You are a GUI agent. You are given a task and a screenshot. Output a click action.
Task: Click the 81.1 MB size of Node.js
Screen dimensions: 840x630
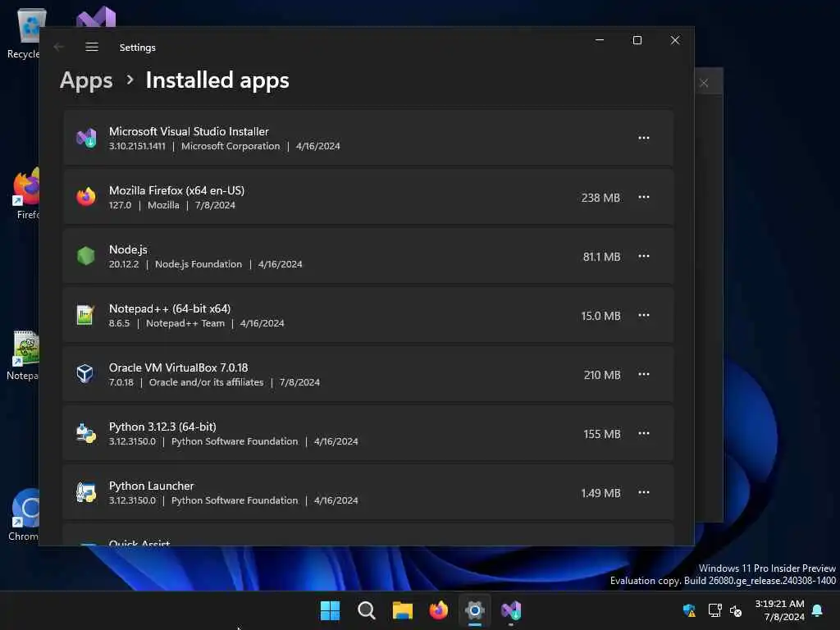tap(601, 257)
